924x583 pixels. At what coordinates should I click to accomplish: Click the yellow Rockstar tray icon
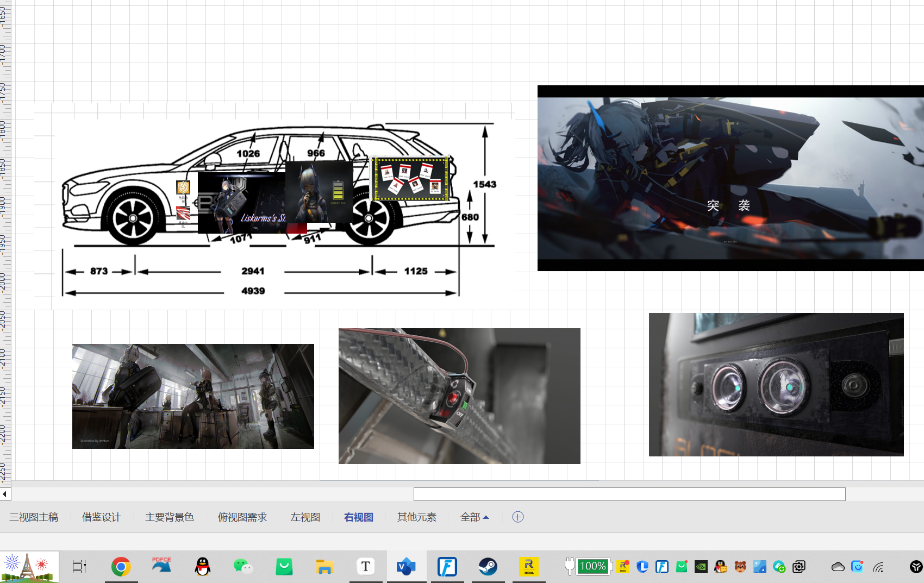click(623, 567)
